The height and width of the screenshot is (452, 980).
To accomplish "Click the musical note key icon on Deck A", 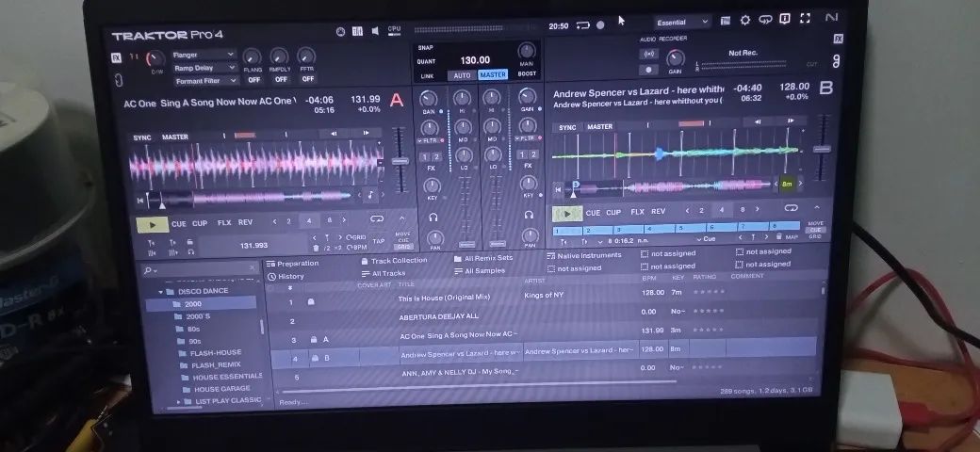I will pyautogui.click(x=370, y=195).
